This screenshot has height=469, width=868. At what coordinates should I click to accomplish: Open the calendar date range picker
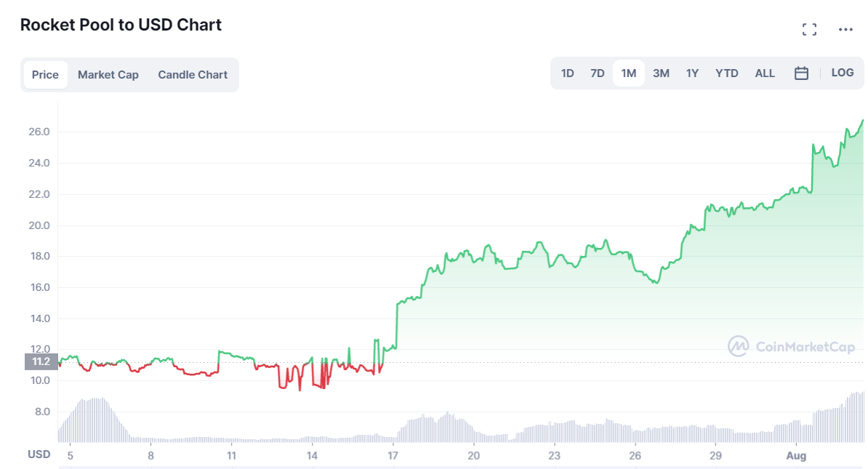[x=801, y=73]
